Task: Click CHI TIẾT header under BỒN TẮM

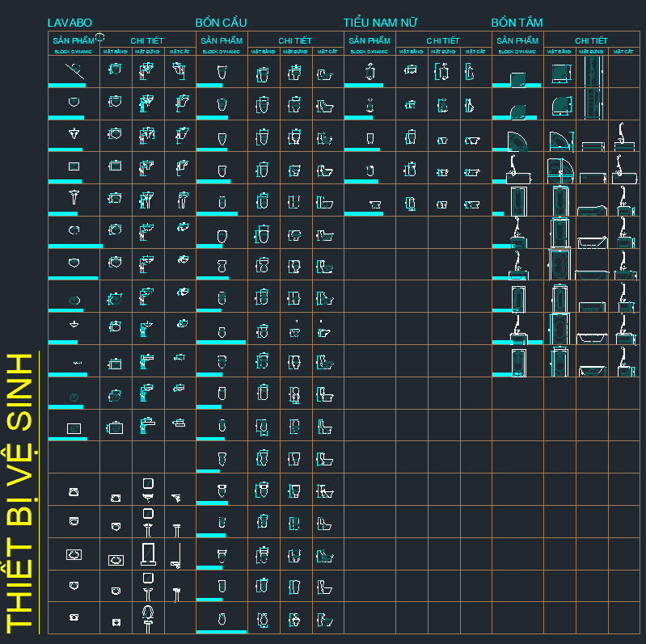Action: point(591,40)
